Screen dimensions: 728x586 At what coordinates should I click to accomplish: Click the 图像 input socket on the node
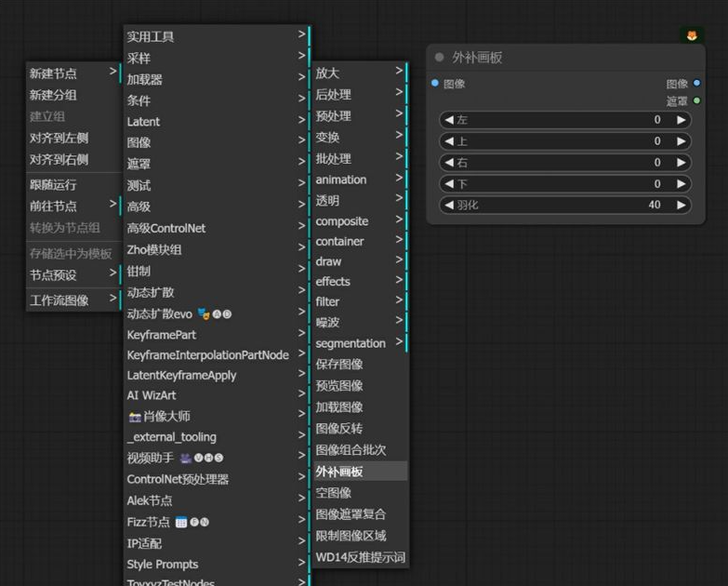point(434,84)
